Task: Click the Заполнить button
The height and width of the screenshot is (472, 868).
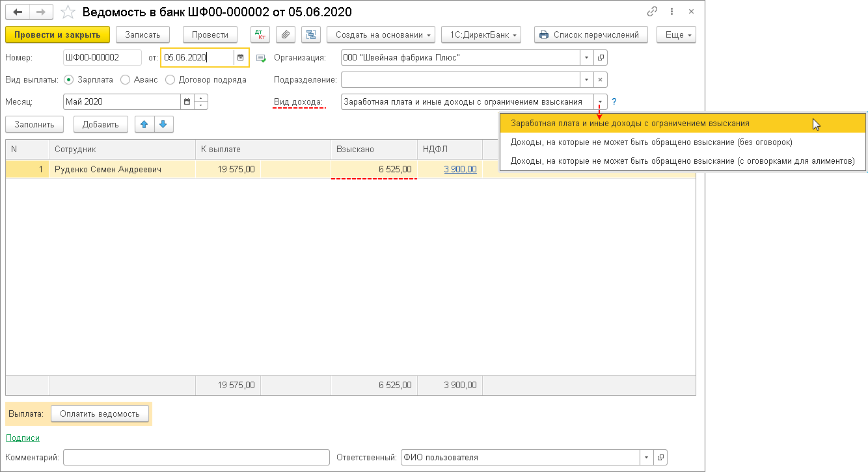Action: (34, 124)
